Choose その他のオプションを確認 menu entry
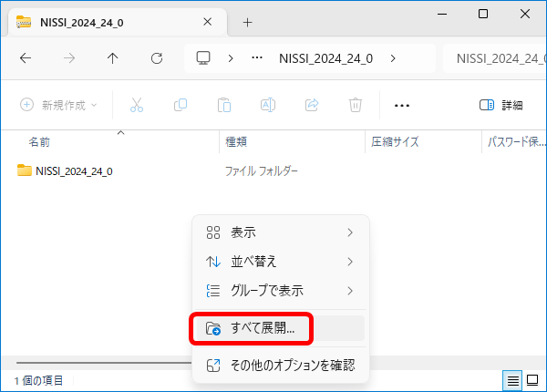Image resolution: width=547 pixels, height=392 pixels. (x=279, y=365)
